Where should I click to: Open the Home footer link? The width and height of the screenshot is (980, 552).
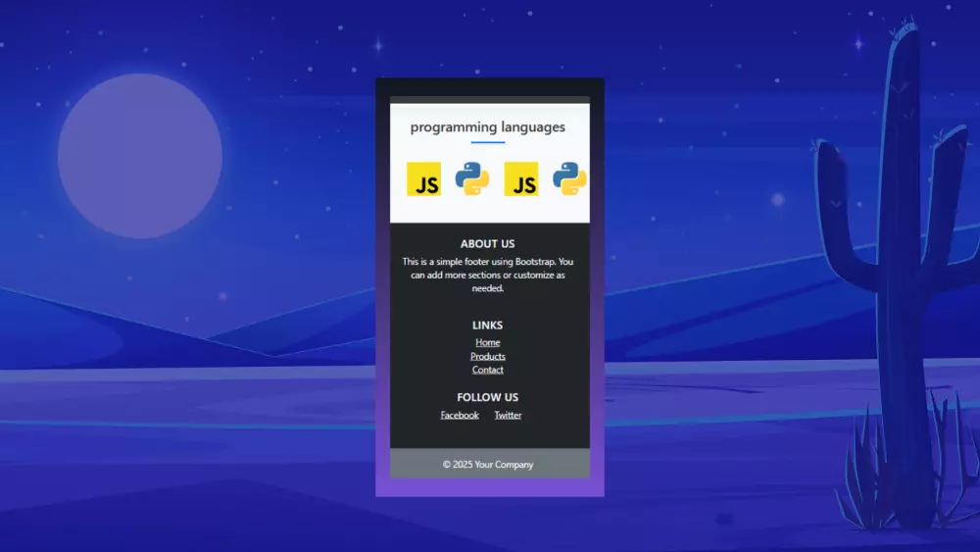[x=487, y=342]
